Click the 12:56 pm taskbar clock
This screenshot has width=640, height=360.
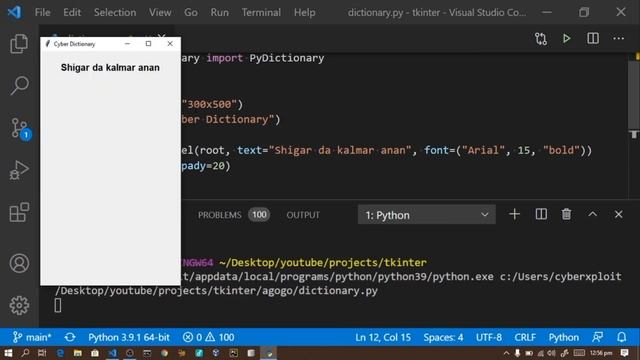click(601, 353)
